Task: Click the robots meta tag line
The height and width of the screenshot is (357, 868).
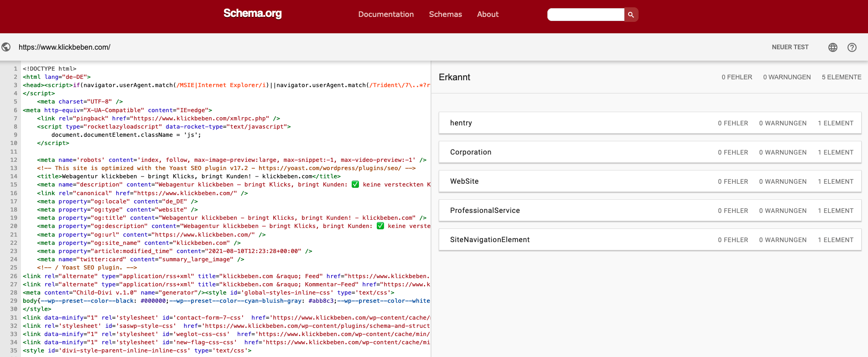Action: coord(232,160)
